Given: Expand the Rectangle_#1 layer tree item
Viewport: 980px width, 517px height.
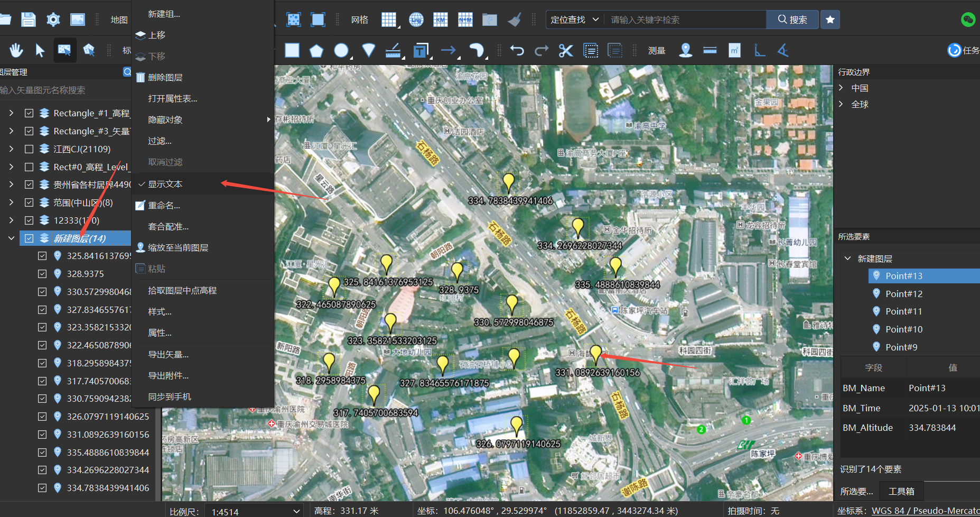Looking at the screenshot, I should coord(11,113).
